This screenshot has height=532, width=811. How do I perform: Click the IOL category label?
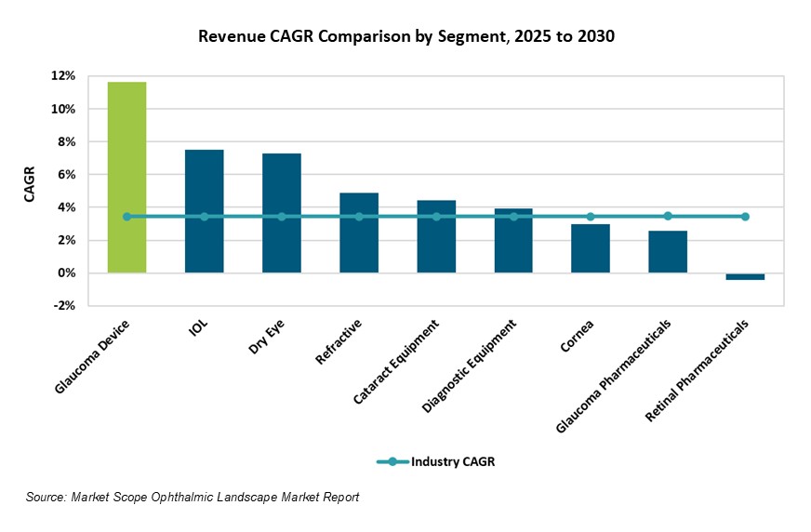point(199,327)
